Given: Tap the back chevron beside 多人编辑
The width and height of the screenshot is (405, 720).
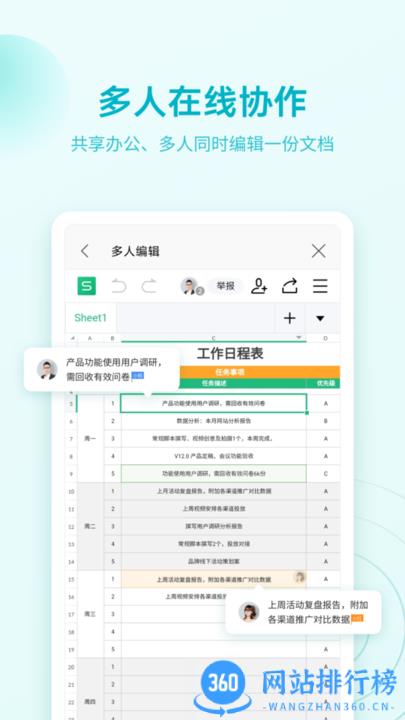Looking at the screenshot, I should (x=84, y=251).
